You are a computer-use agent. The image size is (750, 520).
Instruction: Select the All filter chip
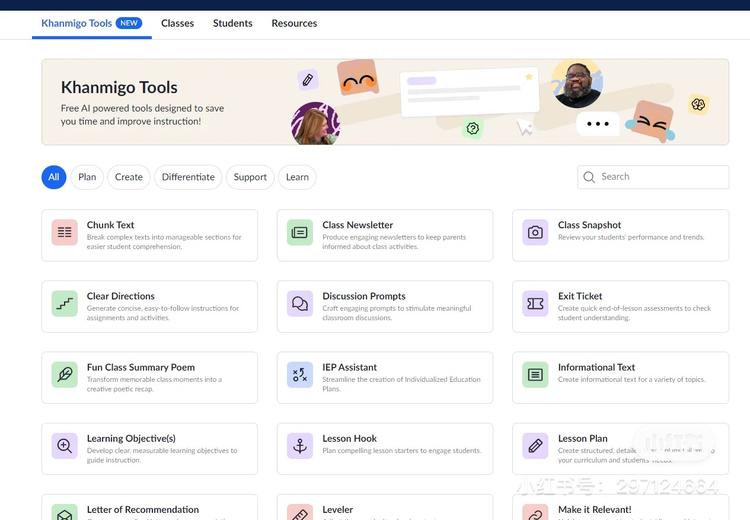click(54, 177)
